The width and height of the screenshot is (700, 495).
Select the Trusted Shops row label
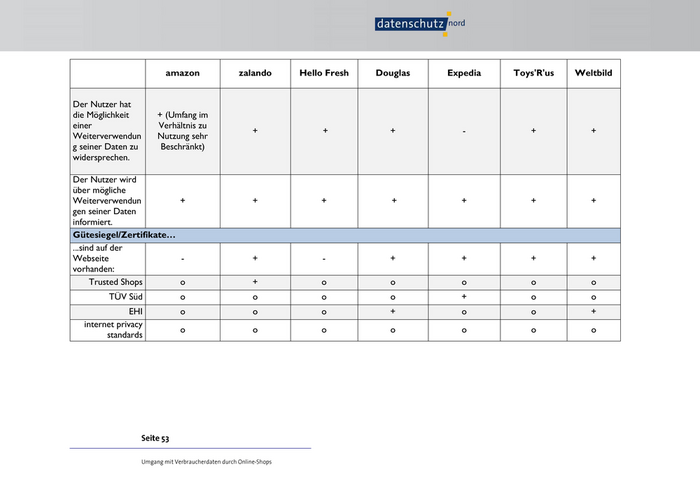[116, 282]
